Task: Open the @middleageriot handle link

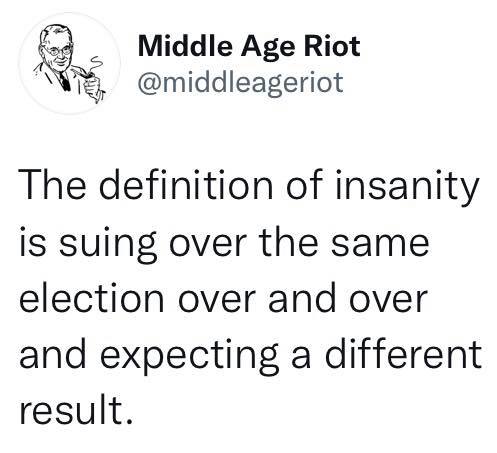Action: click(x=240, y=83)
